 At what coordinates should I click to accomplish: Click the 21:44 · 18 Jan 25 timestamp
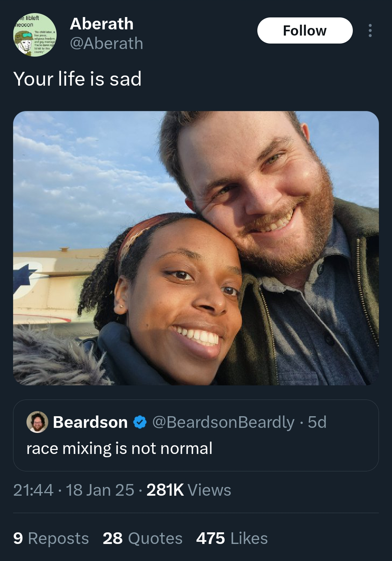coord(74,490)
